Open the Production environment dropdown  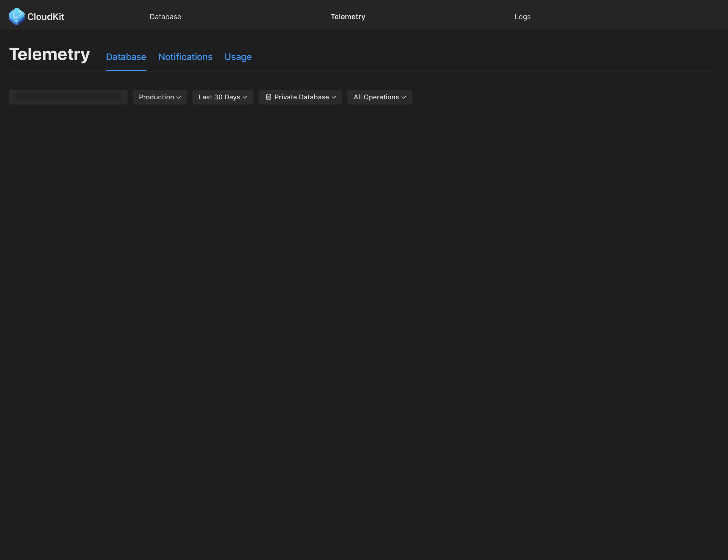pyautogui.click(x=156, y=97)
